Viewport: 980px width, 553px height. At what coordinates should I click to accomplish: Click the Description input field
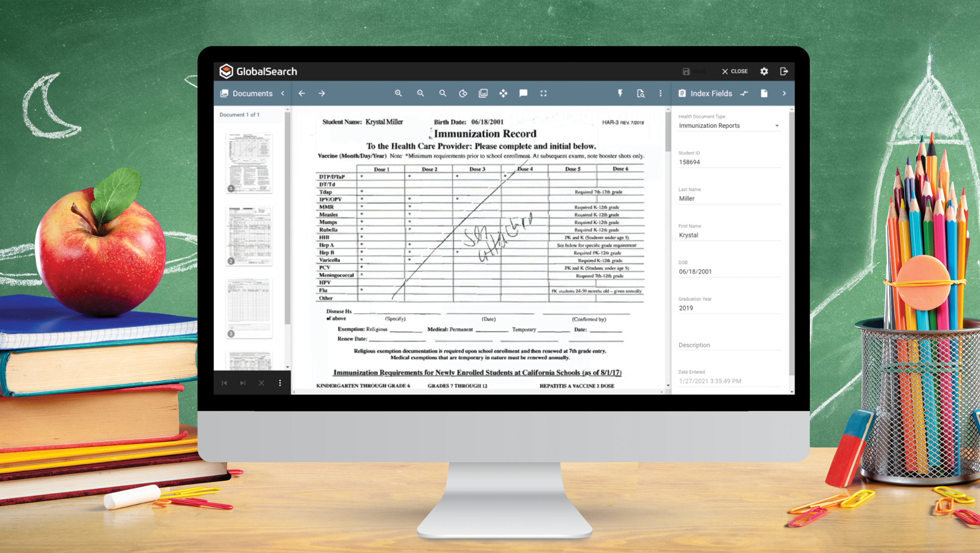(729, 345)
